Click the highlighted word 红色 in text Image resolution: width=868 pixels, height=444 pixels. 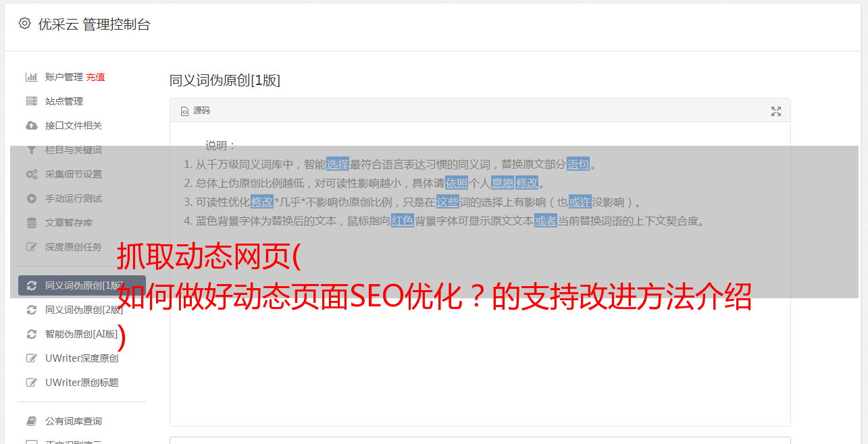[403, 221]
